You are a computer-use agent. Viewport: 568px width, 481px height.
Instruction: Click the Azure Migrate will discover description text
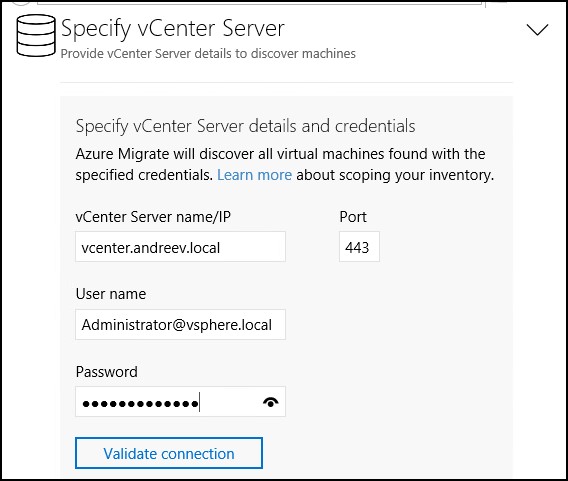click(x=280, y=154)
